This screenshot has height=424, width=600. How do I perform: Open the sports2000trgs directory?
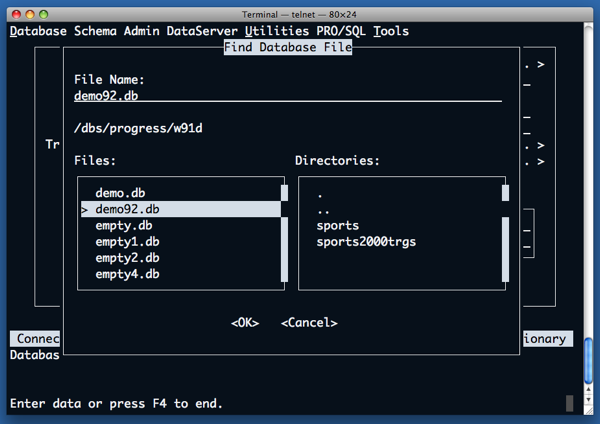point(366,241)
